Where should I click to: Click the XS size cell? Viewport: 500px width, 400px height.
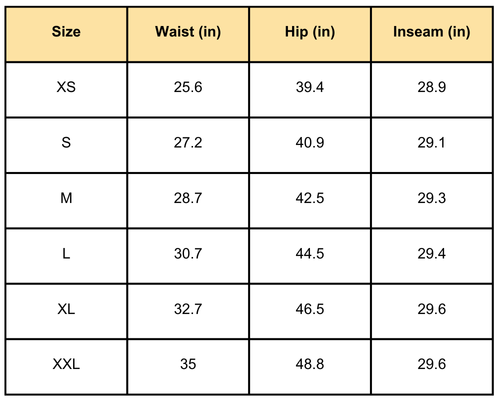(x=66, y=90)
